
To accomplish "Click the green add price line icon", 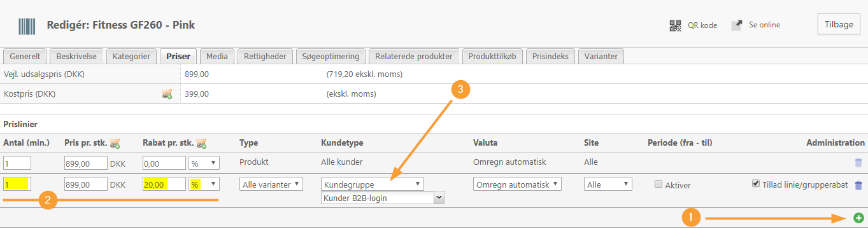I will coord(858,218).
